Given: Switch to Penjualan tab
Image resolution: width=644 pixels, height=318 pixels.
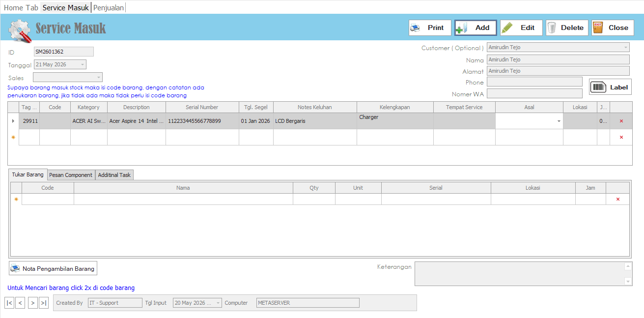Looking at the screenshot, I should tap(109, 8).
